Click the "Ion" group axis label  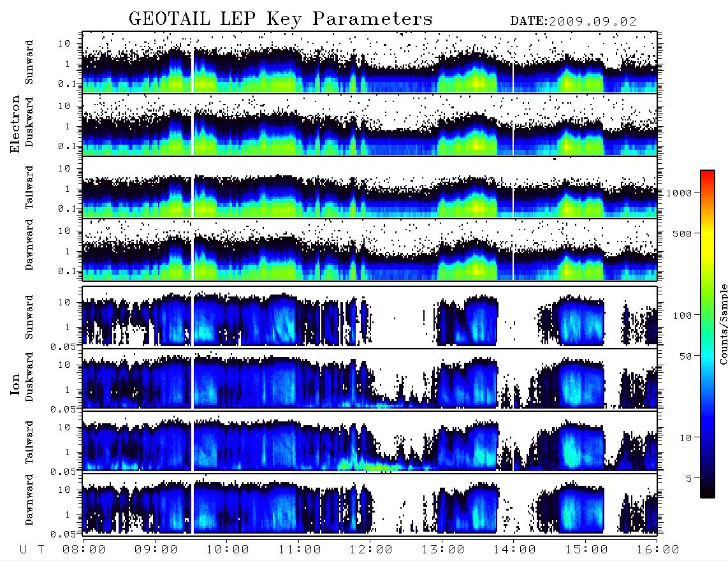tap(15, 384)
